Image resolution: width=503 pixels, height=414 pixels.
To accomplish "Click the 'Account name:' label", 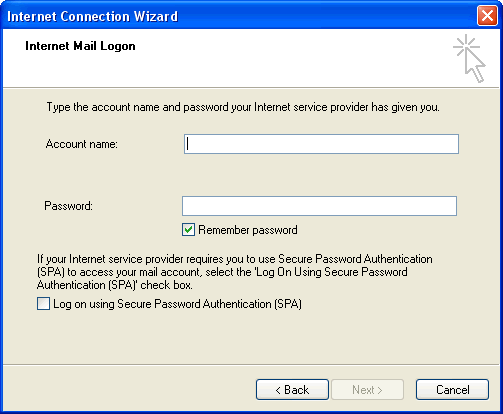I will tap(82, 144).
